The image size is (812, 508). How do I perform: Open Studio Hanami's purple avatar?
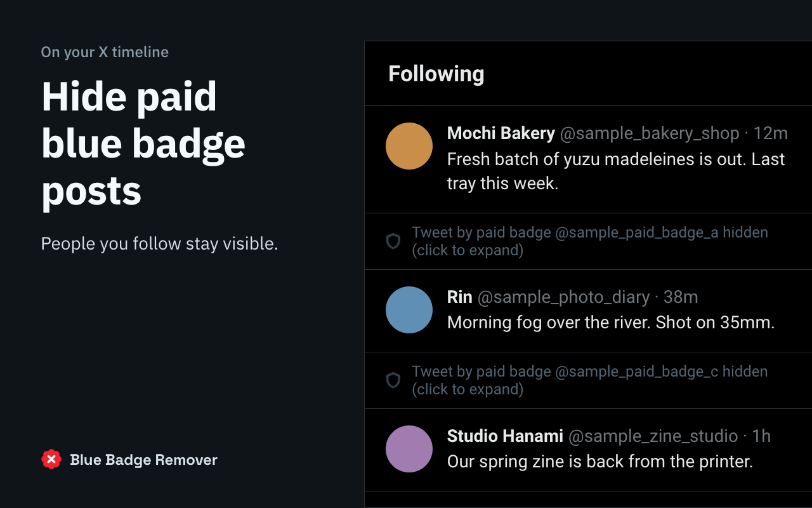[x=409, y=449]
